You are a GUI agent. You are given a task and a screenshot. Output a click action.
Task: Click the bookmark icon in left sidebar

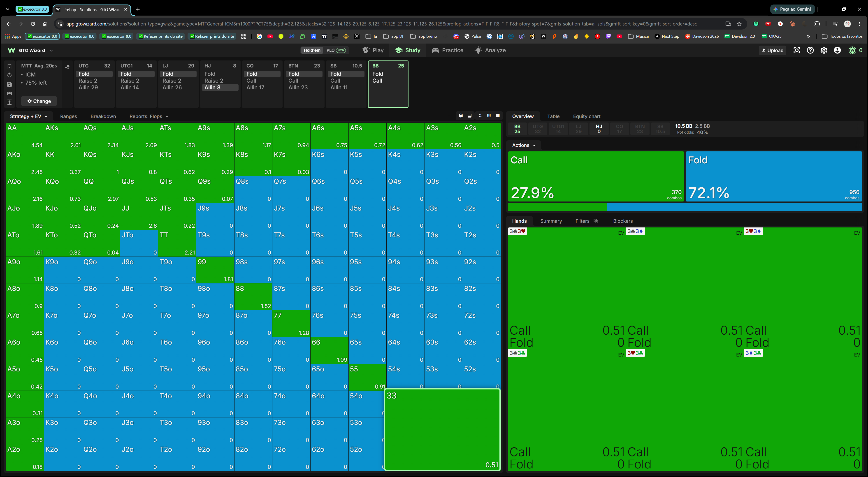9,66
